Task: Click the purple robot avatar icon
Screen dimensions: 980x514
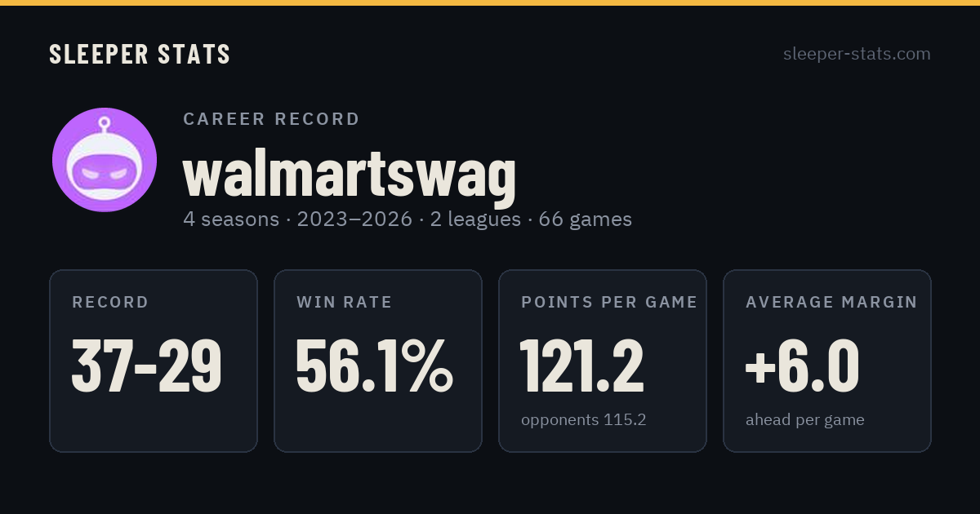Action: click(x=105, y=160)
